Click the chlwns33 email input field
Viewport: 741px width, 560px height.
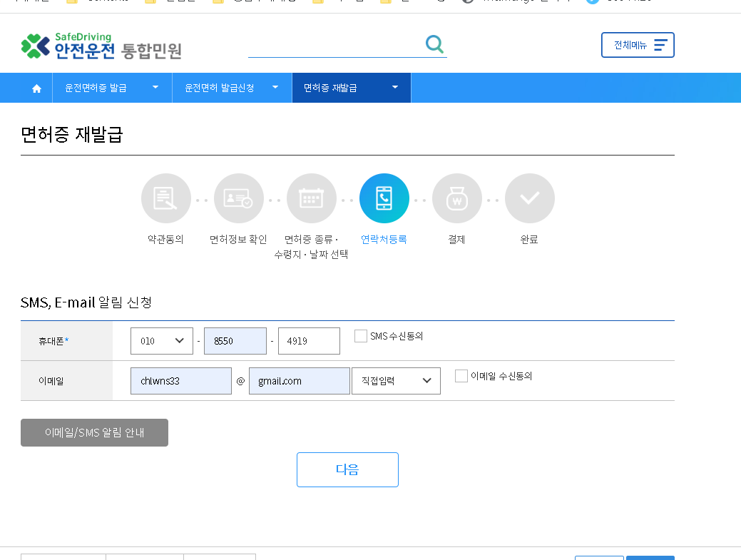(180, 380)
